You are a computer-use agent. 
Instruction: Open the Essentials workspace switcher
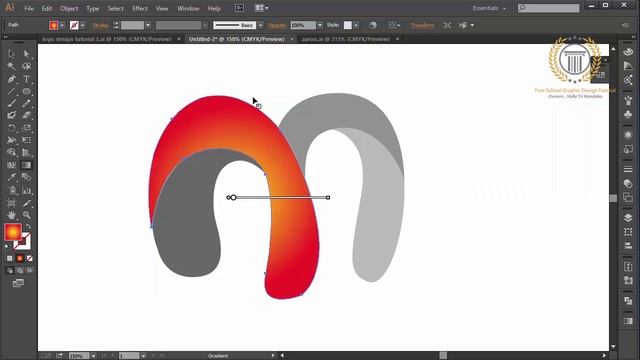point(489,8)
